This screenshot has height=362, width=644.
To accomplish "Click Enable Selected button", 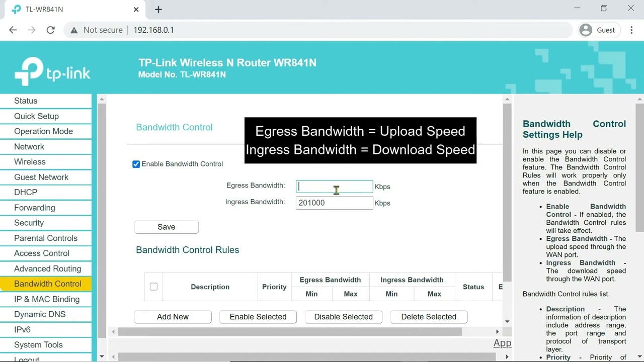I will click(x=258, y=317).
